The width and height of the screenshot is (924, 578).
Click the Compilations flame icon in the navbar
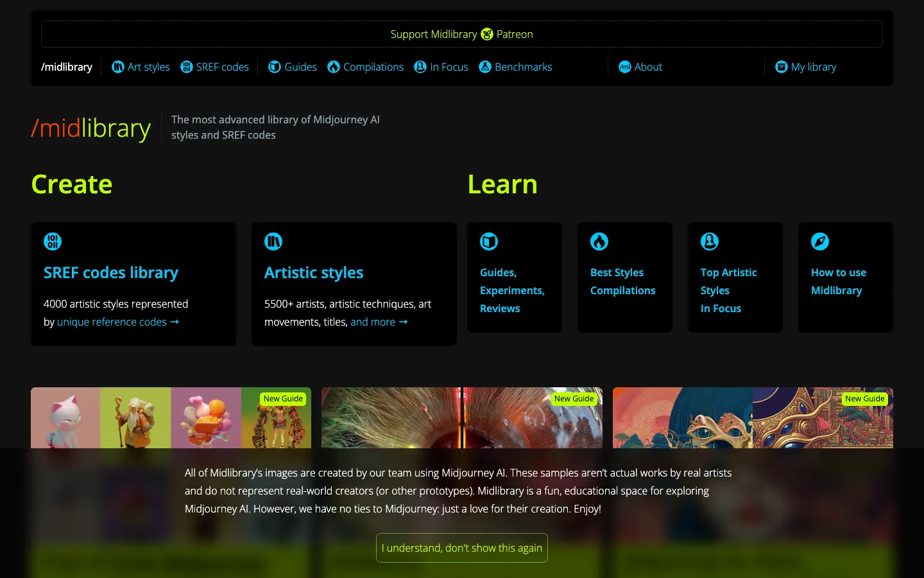pyautogui.click(x=334, y=67)
